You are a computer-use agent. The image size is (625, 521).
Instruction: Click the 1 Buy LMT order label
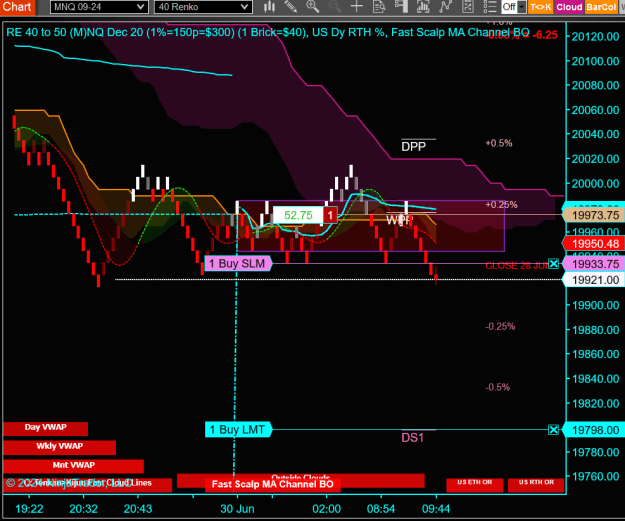(238, 430)
